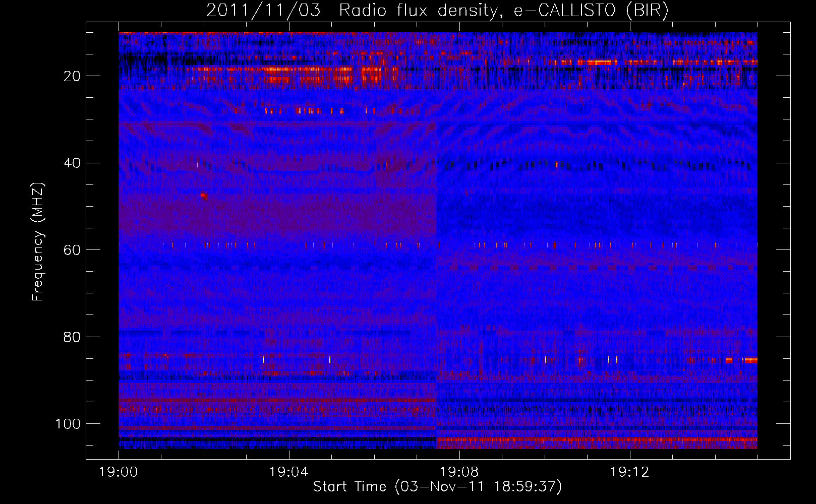Click the '19:12' time tick label

[x=630, y=472]
